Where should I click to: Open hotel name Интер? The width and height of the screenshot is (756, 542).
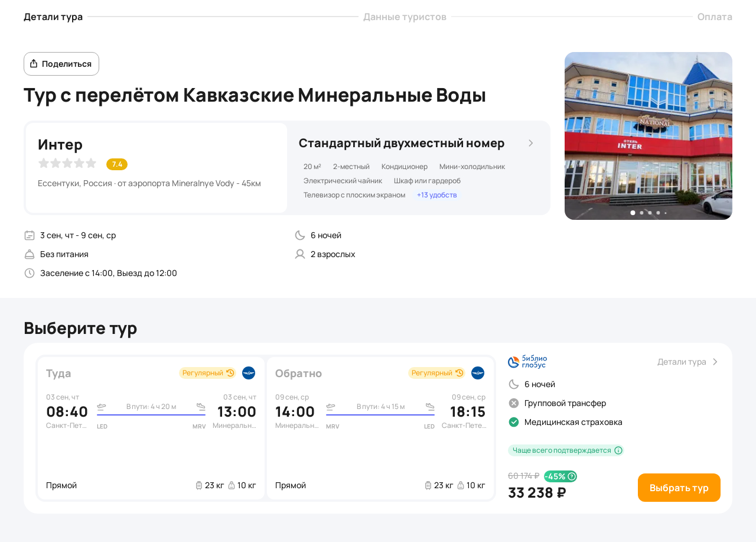coord(60,144)
